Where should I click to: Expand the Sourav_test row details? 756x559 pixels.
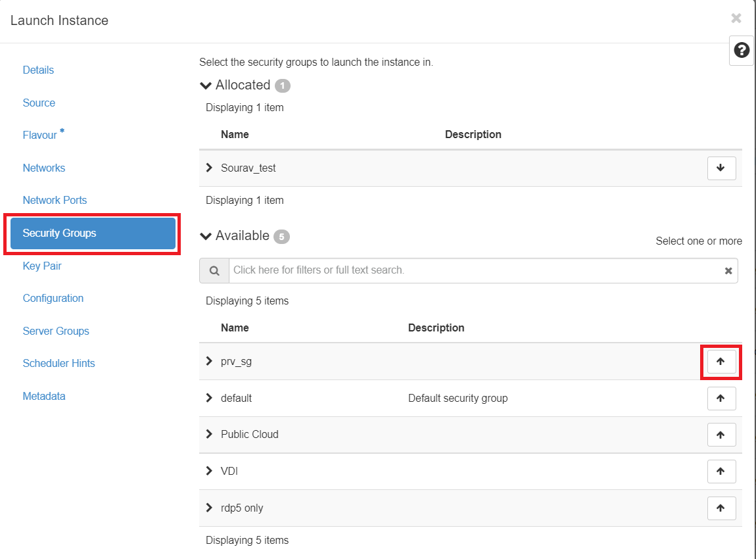(210, 168)
